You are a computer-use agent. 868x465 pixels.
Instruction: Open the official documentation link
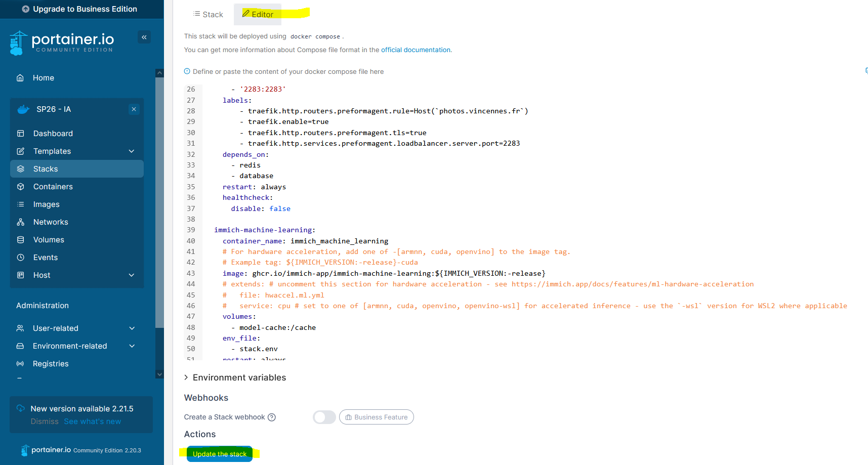416,50
